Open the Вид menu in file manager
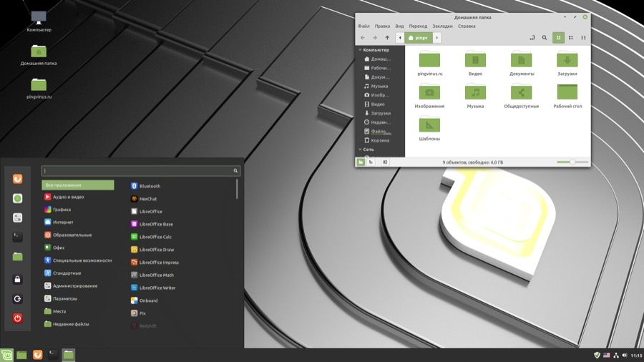The image size is (644, 362). click(399, 26)
